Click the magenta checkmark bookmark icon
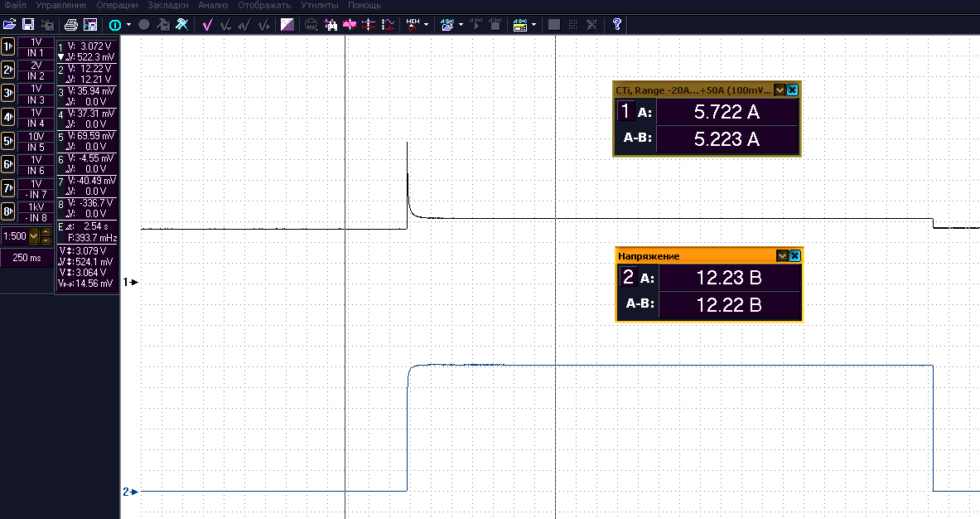980x519 pixels. tap(207, 24)
